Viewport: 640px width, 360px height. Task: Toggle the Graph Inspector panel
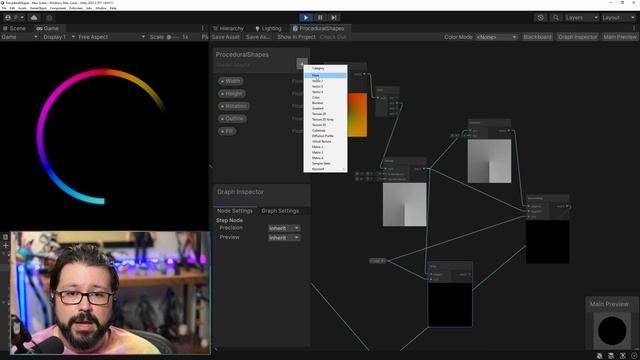[x=578, y=37]
